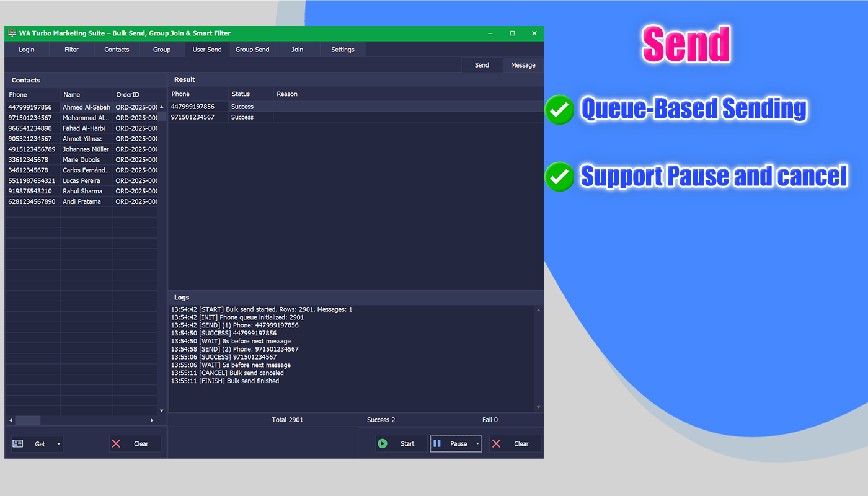Click the log line '[START] Bulk send started'

tap(262, 309)
